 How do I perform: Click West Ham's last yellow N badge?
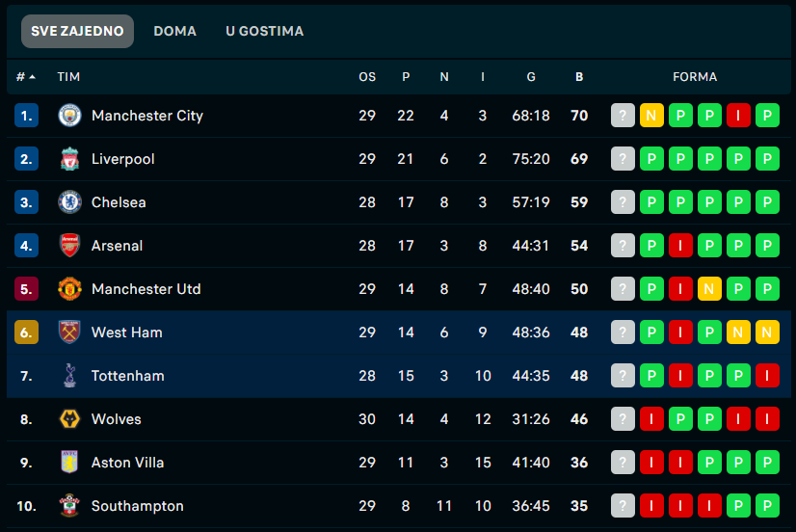tap(767, 332)
